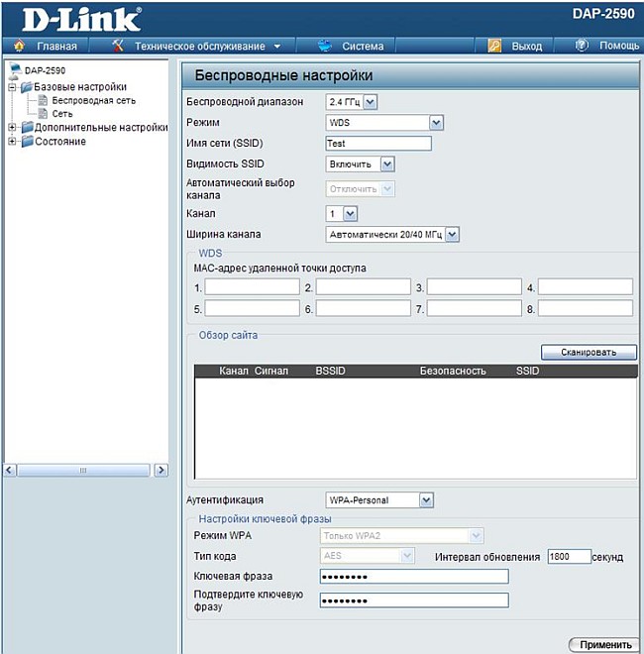Click the tools icon beside Техническое обслуживание
This screenshot has width=644, height=654.
pyautogui.click(x=118, y=46)
